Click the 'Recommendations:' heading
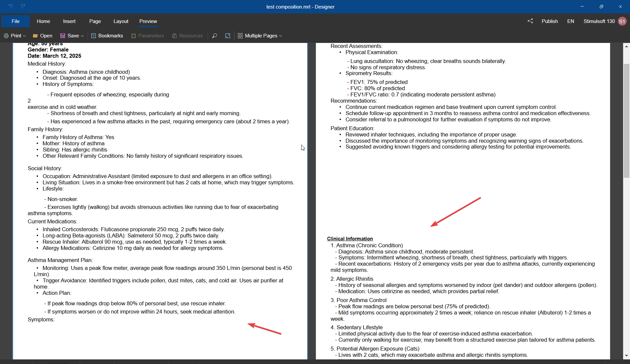The image size is (630, 364). [354, 101]
